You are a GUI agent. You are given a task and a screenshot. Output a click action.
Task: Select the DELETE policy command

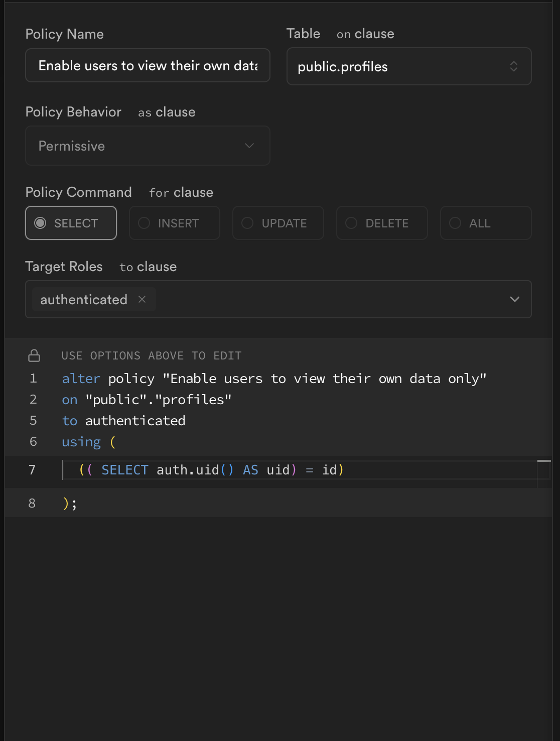(382, 223)
